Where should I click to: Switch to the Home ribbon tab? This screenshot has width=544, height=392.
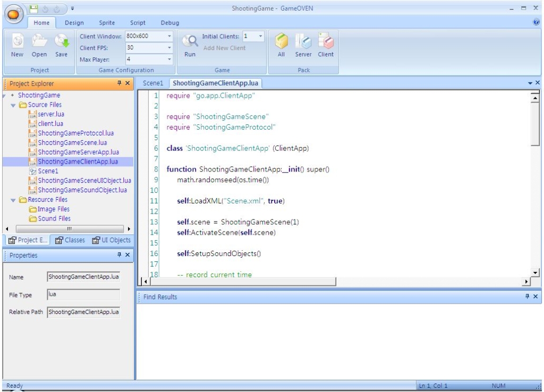pos(41,23)
